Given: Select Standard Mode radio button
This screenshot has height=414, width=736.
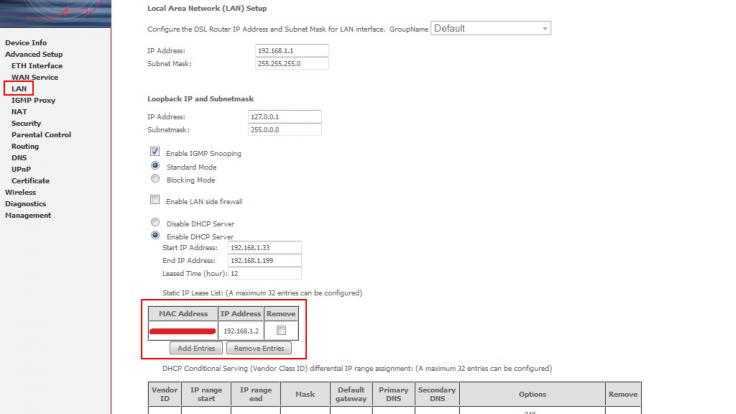Looking at the screenshot, I should point(155,166).
